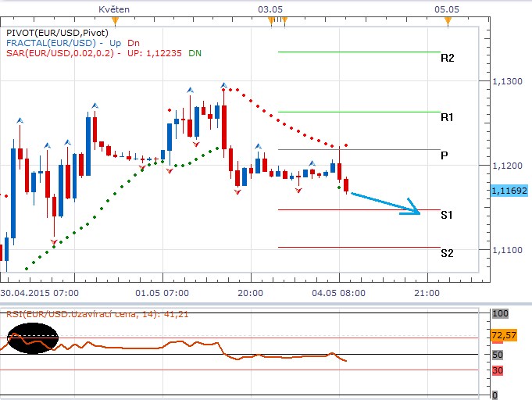Click the RSI scale 100 level label
The image size is (532, 400).
[x=500, y=313]
